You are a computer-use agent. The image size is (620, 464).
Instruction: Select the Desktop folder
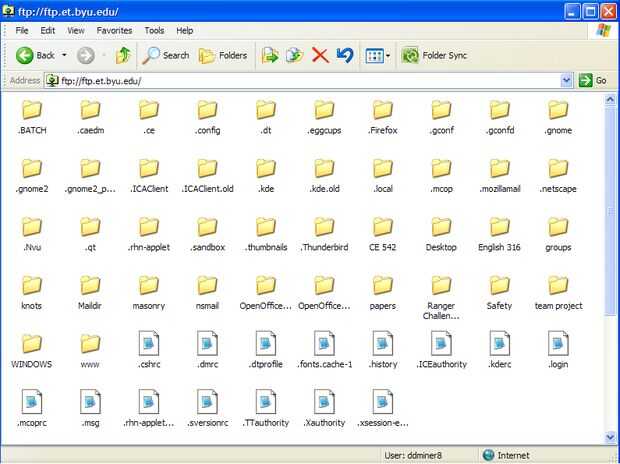(441, 235)
